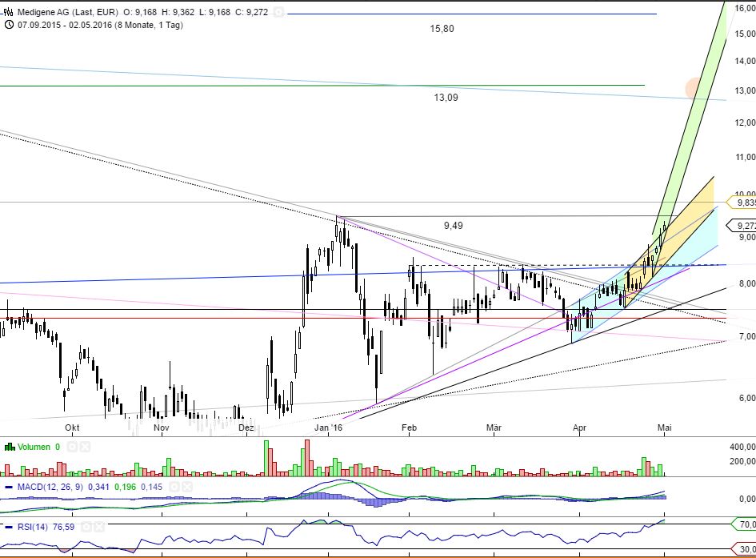Select the Jan '16 label on the time axis

pyautogui.click(x=330, y=428)
